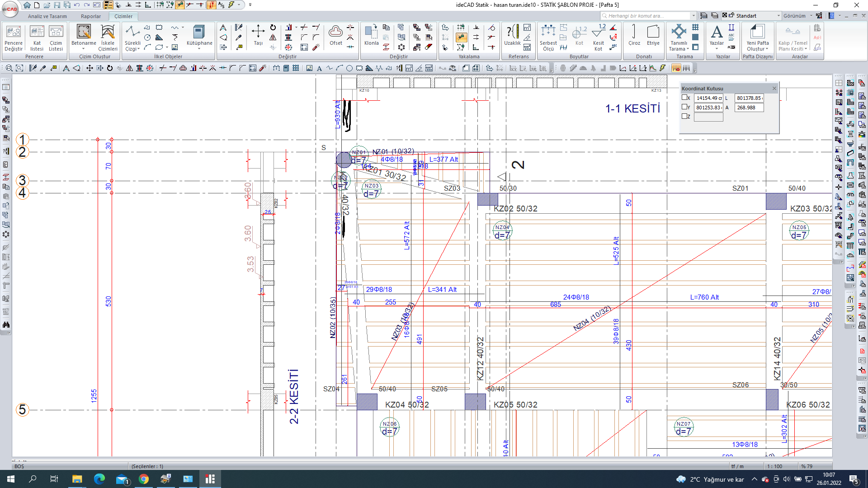Screen dimensions: 868x488
Task: Click the binoculars find icon in left sidebar
Action: pos(6,324)
